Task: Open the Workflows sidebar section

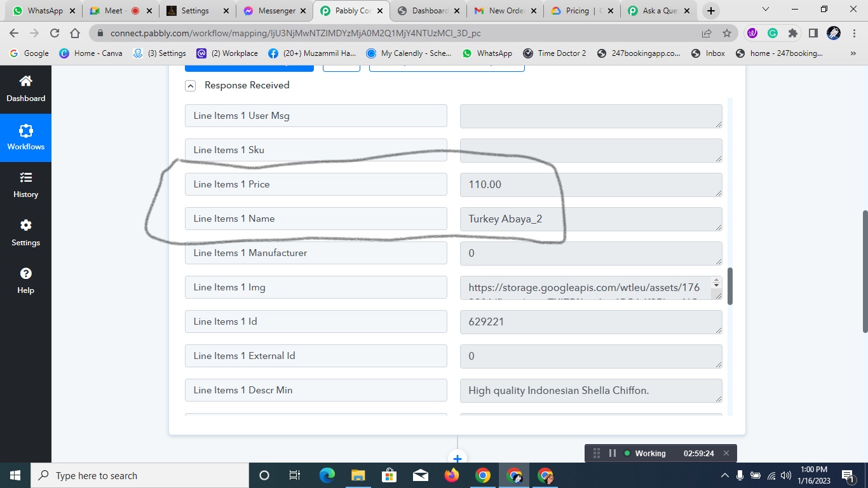Action: click(x=25, y=137)
